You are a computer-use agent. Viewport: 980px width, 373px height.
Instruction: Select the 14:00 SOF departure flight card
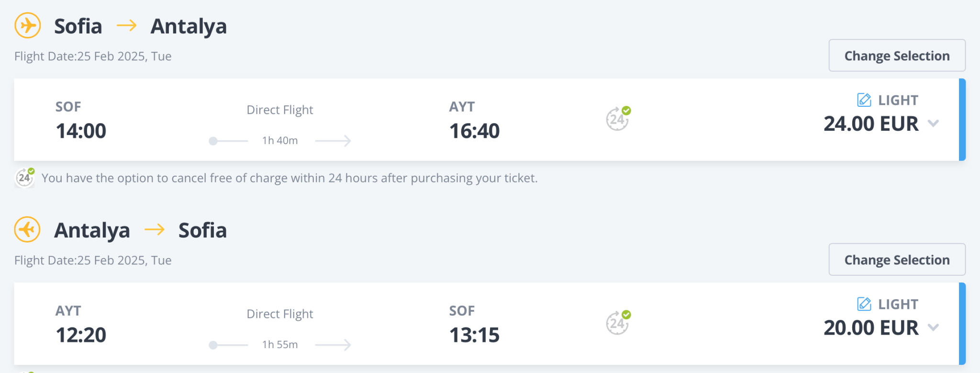(x=81, y=131)
